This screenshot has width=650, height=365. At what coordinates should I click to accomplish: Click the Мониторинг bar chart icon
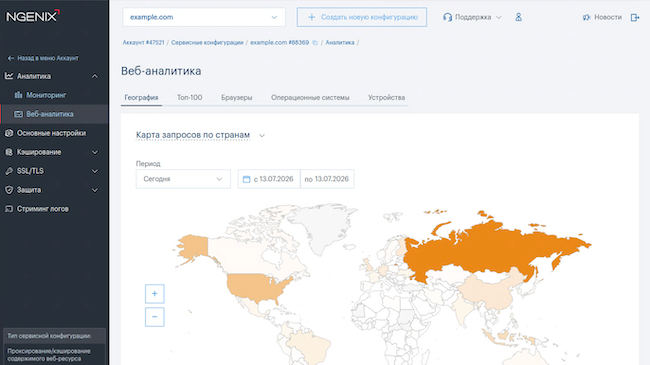(x=18, y=95)
